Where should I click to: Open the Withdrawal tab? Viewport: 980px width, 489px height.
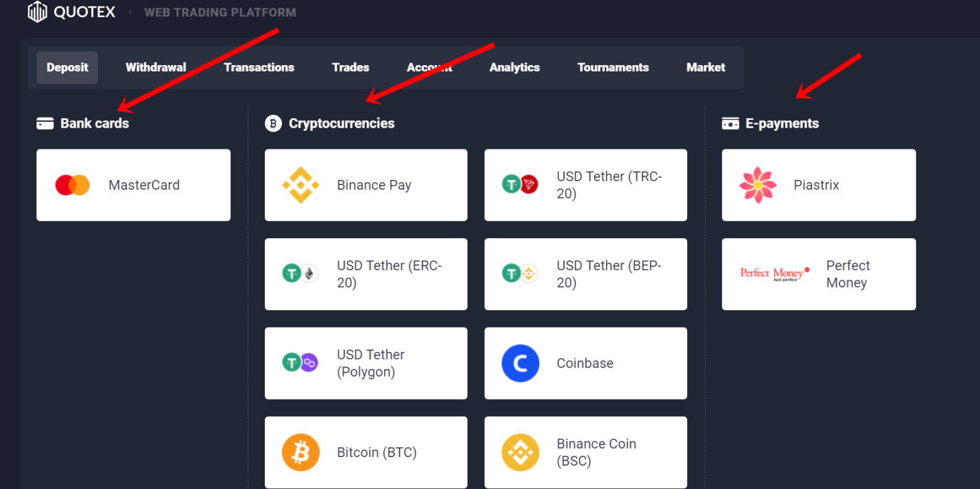pos(156,68)
